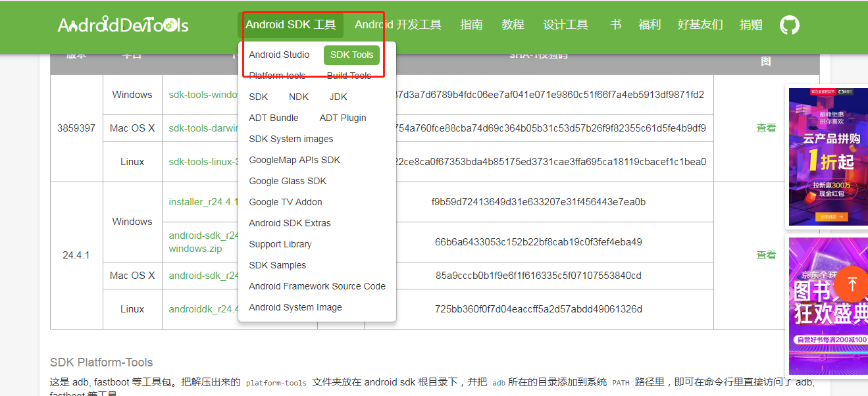Image resolution: width=868 pixels, height=396 pixels.
Task: Open the Android SDK 工具 dropdown menu
Action: (x=292, y=24)
